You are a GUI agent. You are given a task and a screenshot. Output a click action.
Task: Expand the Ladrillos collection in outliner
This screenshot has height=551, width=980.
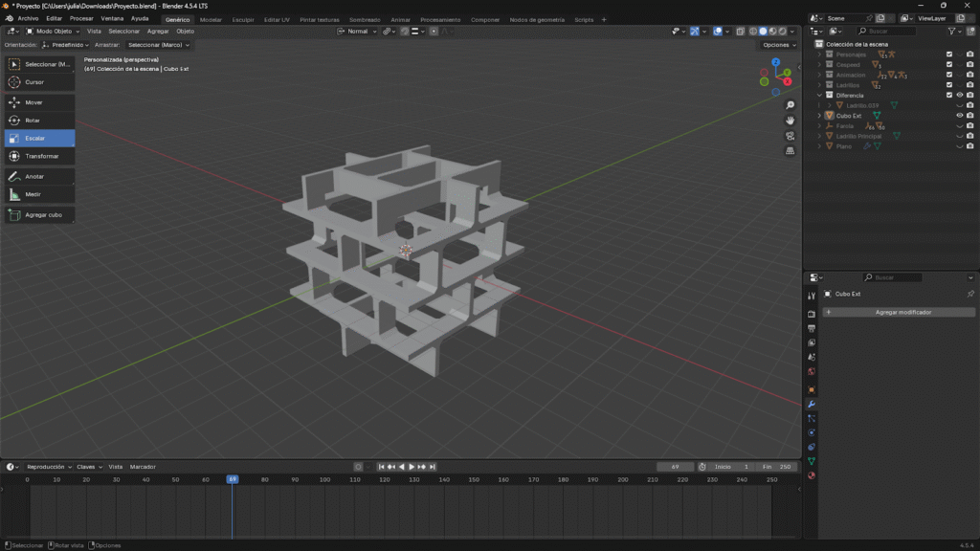(x=819, y=85)
